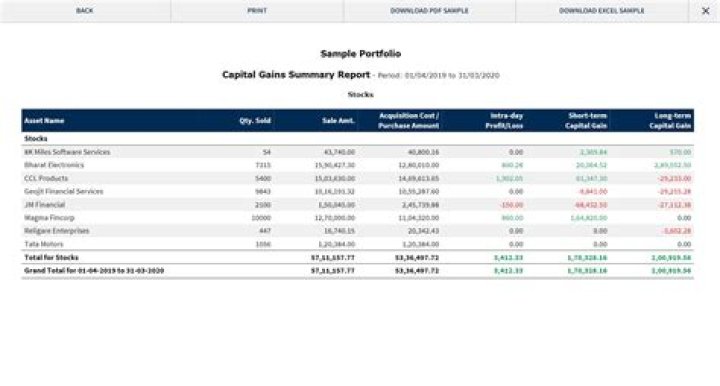Click Grand Total short-term capital gain value

587,271
